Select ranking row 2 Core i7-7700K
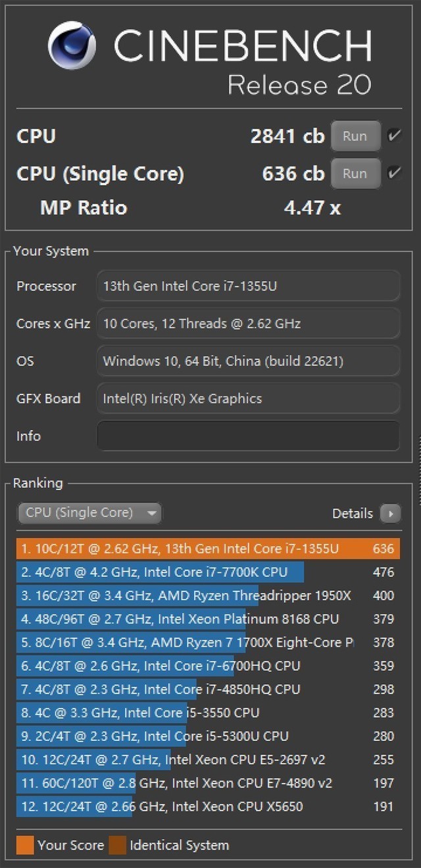The width and height of the screenshot is (421, 868). pos(208,572)
